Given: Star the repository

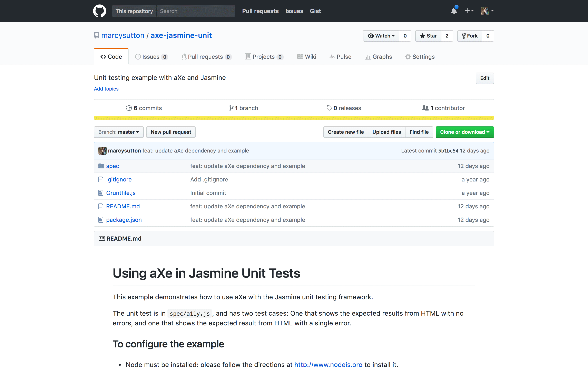Looking at the screenshot, I should tap(428, 36).
